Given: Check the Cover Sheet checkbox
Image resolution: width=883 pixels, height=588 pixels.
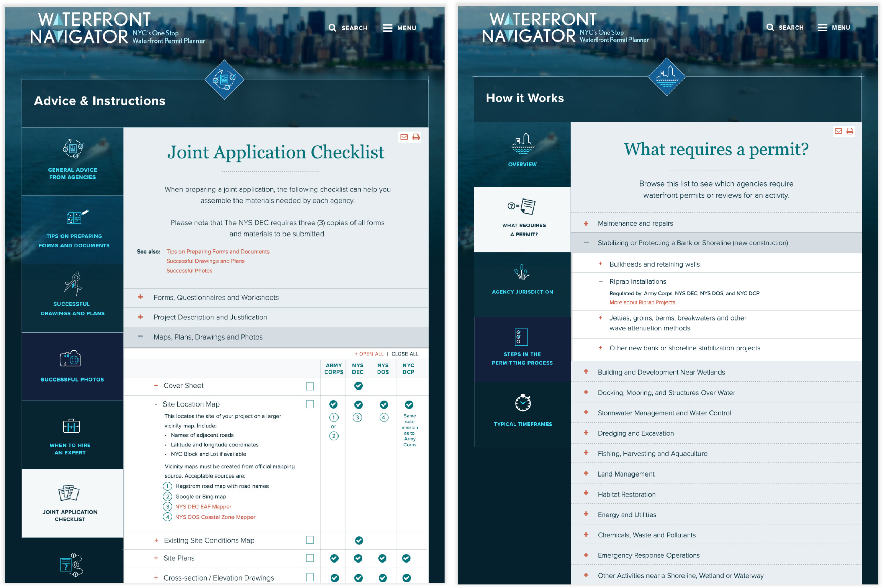Looking at the screenshot, I should (x=310, y=386).
